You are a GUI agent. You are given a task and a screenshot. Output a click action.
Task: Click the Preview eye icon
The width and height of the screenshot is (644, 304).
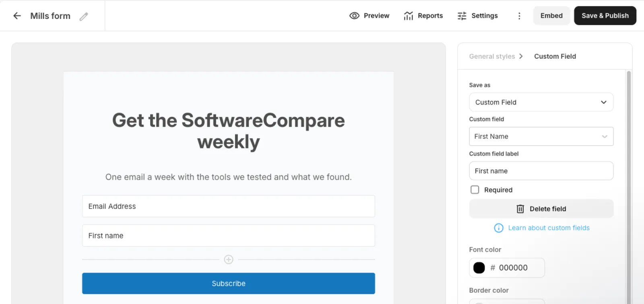click(354, 16)
